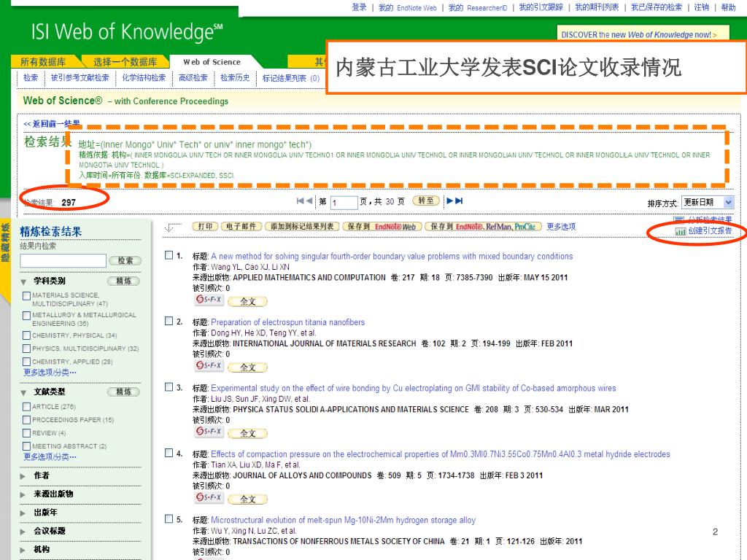
Task: Open article 'Preparation of electrospun titania nanofibers'
Action: [287, 322]
